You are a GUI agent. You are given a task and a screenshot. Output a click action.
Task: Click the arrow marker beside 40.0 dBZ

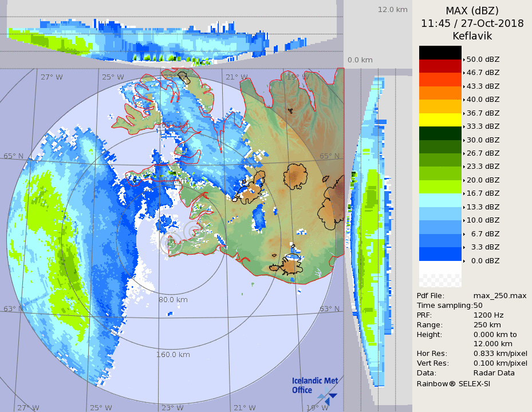coord(464,100)
